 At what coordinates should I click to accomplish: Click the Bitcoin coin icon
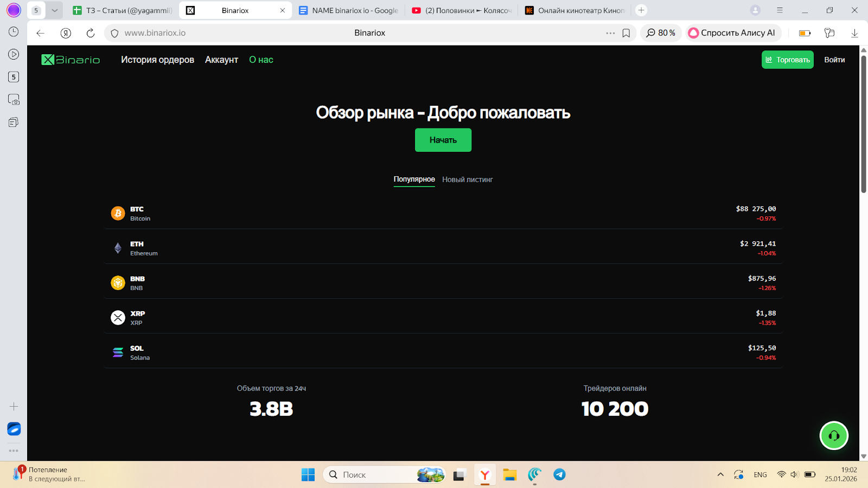118,213
